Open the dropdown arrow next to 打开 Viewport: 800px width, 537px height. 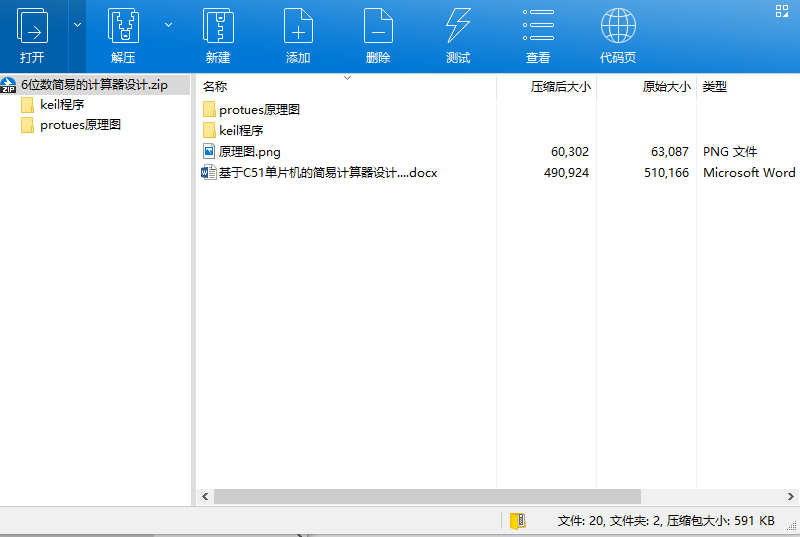click(x=77, y=25)
